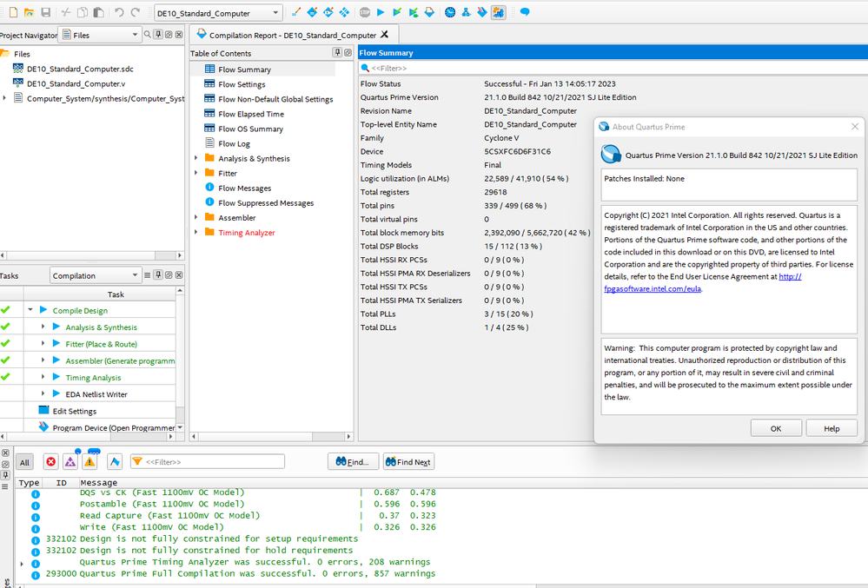The height and width of the screenshot is (588, 868).
Task: Toggle the critical warning messages filter
Action: [x=70, y=462]
